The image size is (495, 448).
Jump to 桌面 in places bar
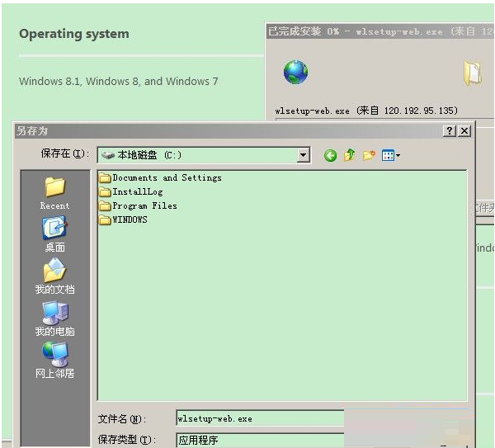[x=54, y=234]
